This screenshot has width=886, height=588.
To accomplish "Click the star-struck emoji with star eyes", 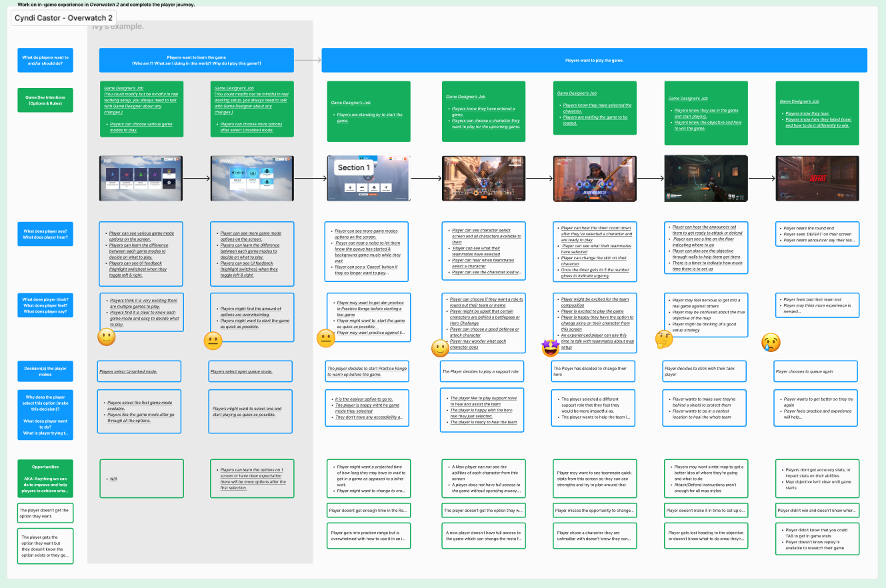I will [551, 347].
